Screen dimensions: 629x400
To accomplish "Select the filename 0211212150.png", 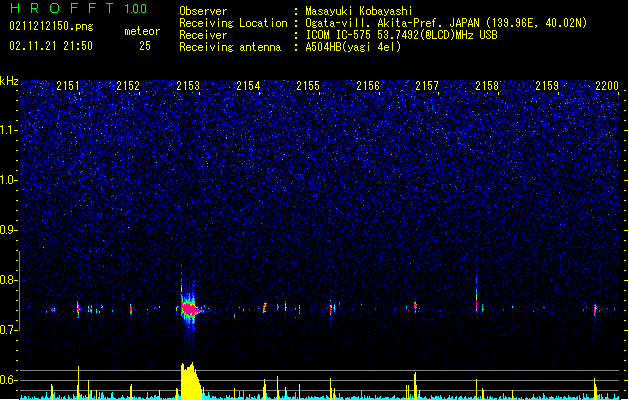I will click(51, 26).
